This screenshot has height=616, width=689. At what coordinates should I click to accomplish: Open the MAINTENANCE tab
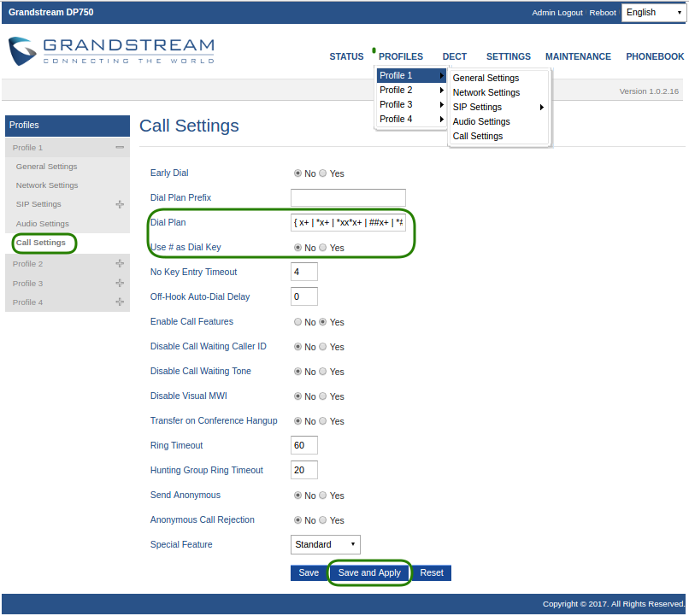coord(578,56)
